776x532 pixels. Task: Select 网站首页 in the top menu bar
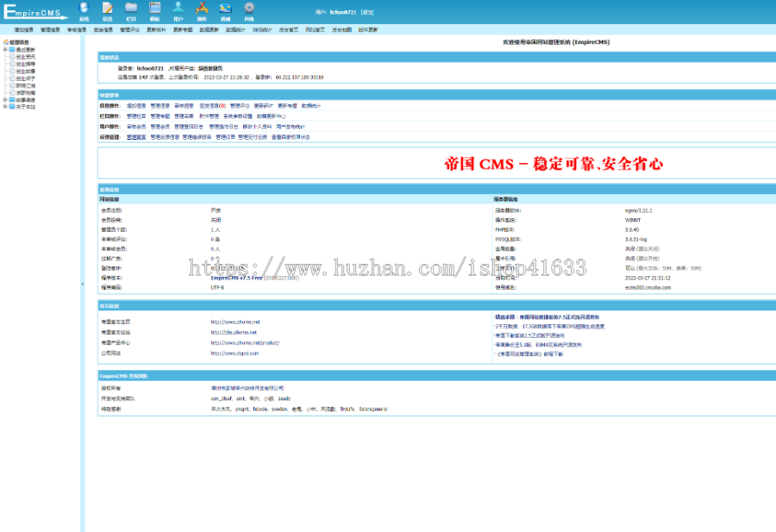pos(316,29)
